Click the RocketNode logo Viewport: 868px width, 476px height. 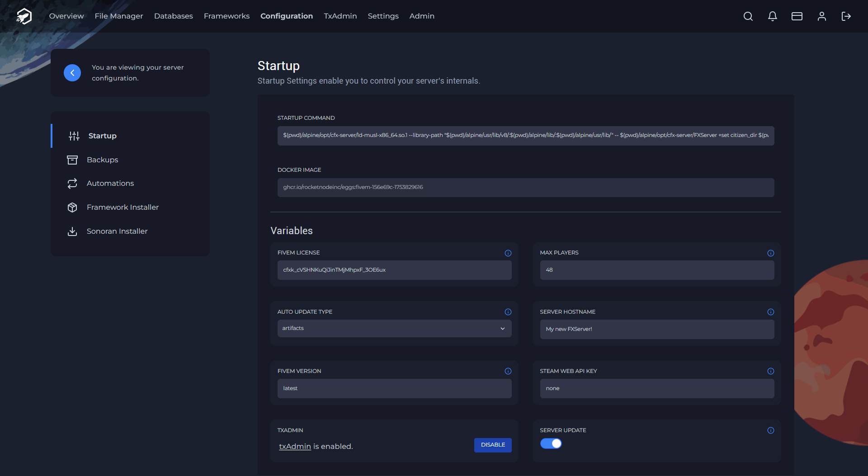pos(24,16)
